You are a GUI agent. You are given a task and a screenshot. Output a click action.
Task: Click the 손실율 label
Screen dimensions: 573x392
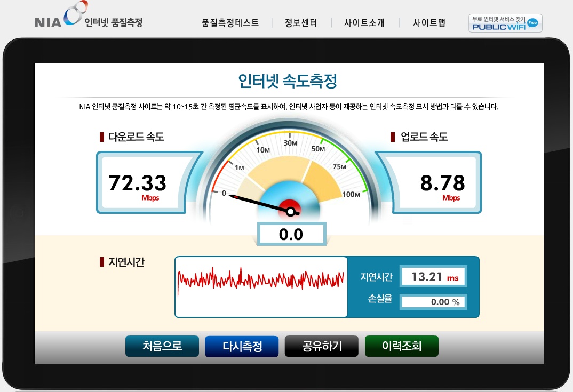click(380, 299)
